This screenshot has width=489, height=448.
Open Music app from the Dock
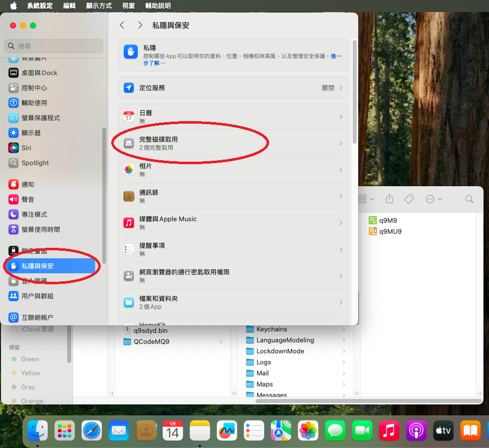[389, 430]
